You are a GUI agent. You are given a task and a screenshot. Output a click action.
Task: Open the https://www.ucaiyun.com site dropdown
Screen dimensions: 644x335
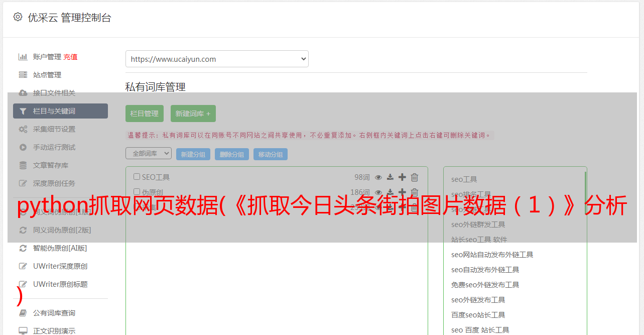coord(217,59)
